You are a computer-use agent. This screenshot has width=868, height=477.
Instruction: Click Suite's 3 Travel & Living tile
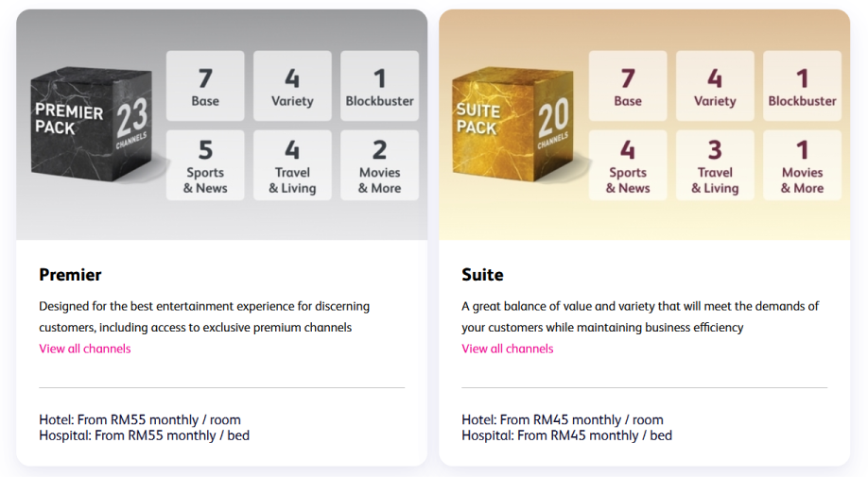click(715, 165)
